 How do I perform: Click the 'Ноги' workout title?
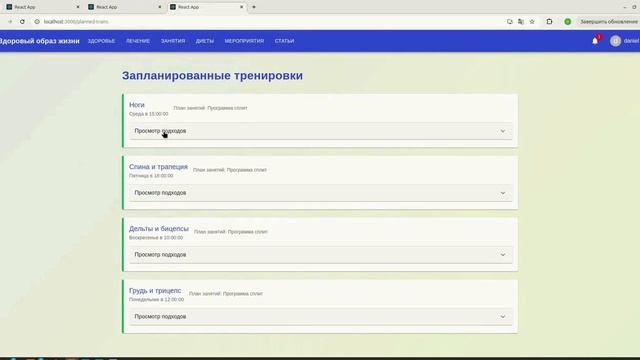137,105
